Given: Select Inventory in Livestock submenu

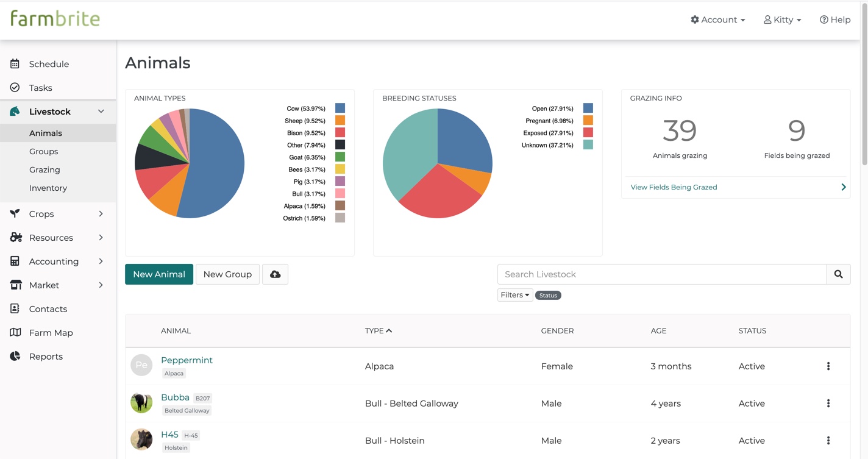Looking at the screenshot, I should pyautogui.click(x=48, y=188).
